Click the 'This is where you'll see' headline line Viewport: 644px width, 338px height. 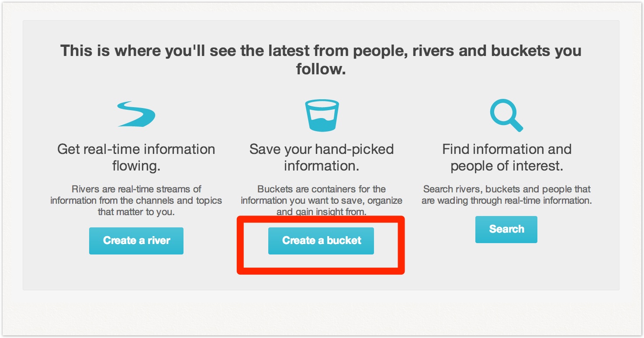(321, 51)
